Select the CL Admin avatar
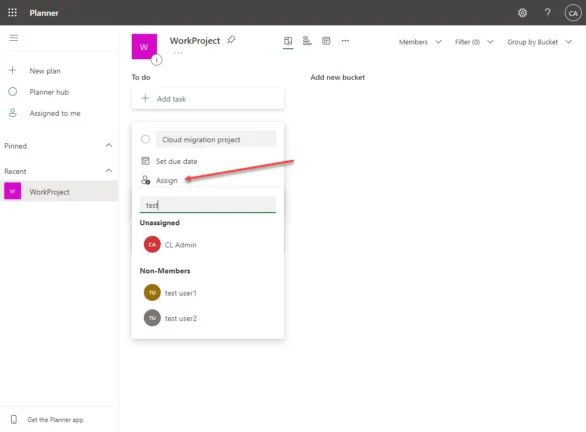Screen dimensions: 586x432 [152, 244]
